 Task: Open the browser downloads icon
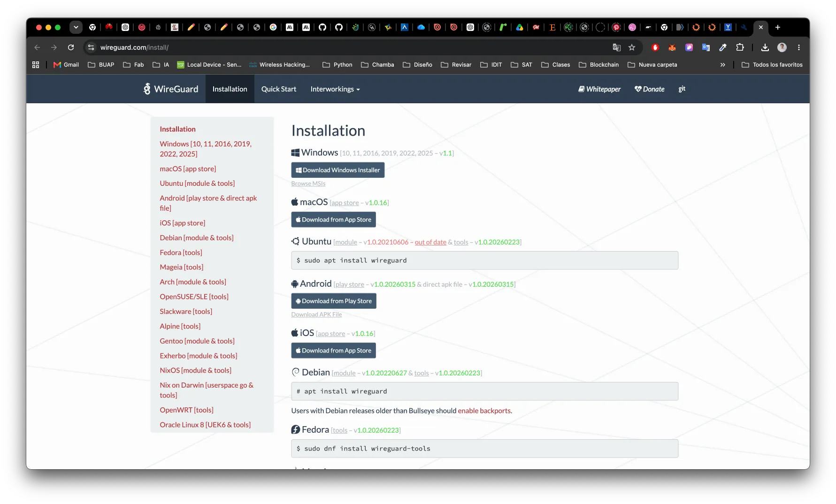coord(765,47)
